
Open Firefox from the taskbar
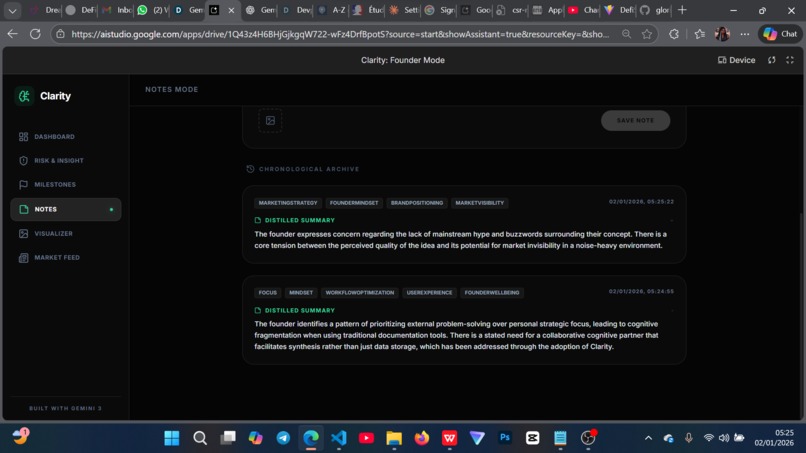pos(422,438)
